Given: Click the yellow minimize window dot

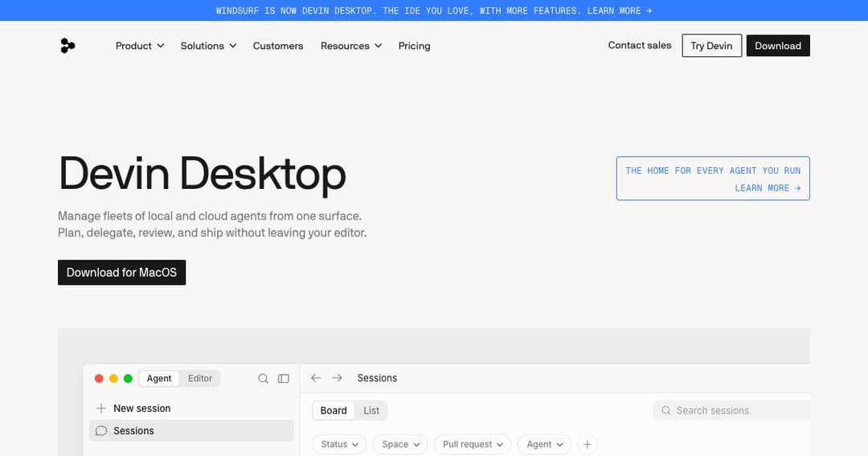Looking at the screenshot, I should tap(113, 379).
